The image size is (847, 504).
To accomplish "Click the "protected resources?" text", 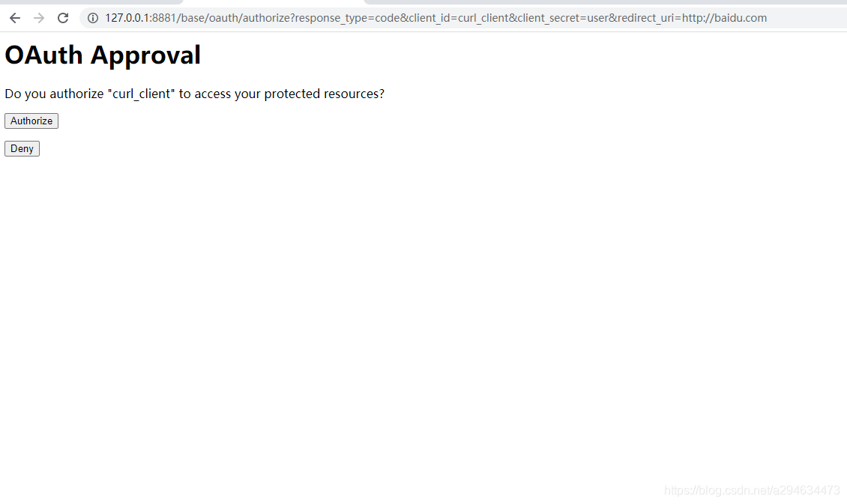I will tap(324, 94).
